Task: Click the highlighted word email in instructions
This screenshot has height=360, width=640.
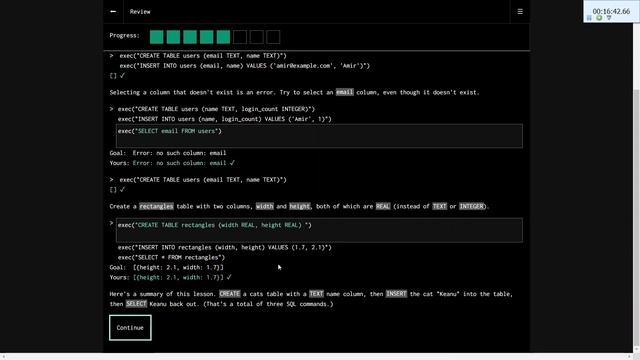Action: click(344, 92)
